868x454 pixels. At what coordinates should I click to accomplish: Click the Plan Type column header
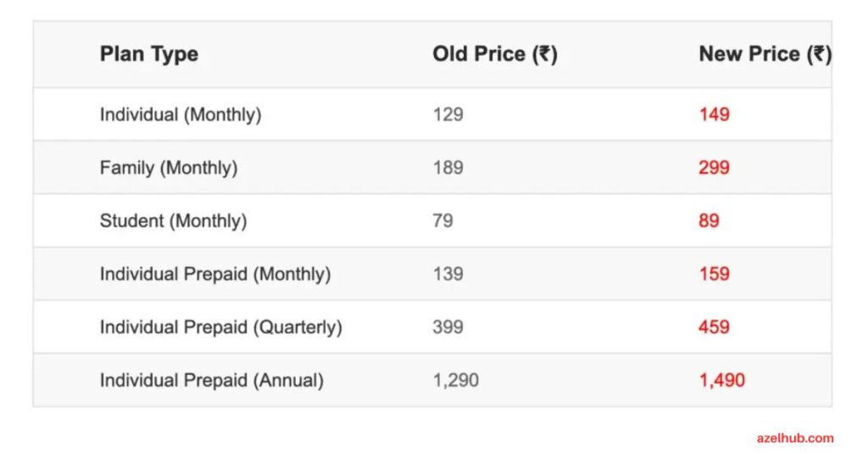tap(149, 54)
